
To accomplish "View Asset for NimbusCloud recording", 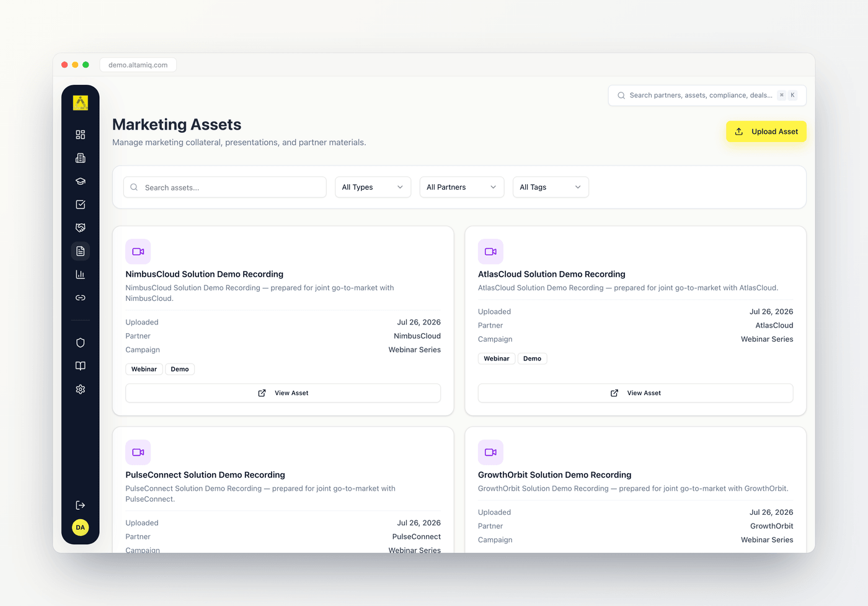I will [283, 393].
